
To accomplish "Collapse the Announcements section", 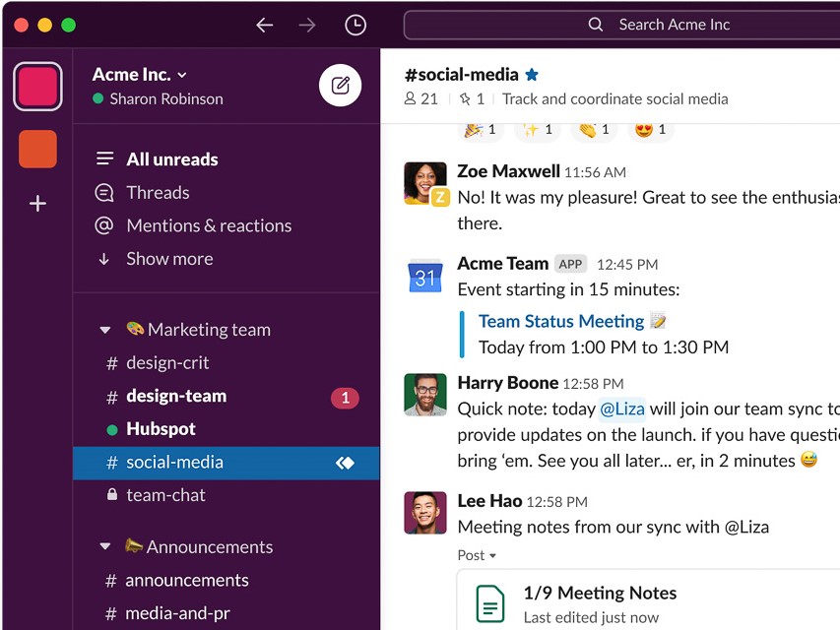I will pos(105,546).
